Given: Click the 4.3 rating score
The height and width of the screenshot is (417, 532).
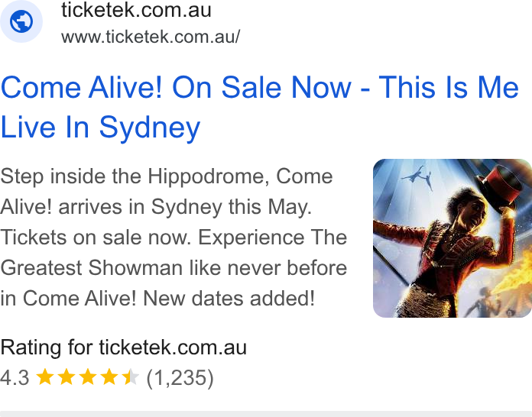Looking at the screenshot, I should pyautogui.click(x=15, y=378).
